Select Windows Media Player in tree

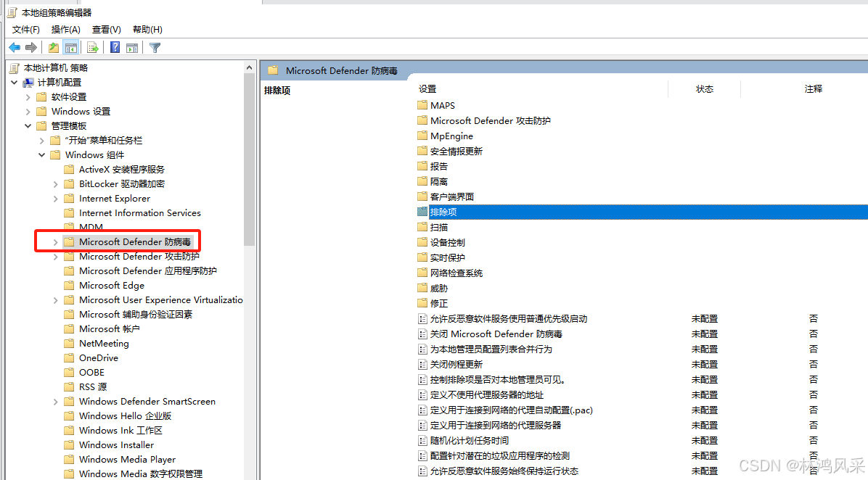[127, 459]
